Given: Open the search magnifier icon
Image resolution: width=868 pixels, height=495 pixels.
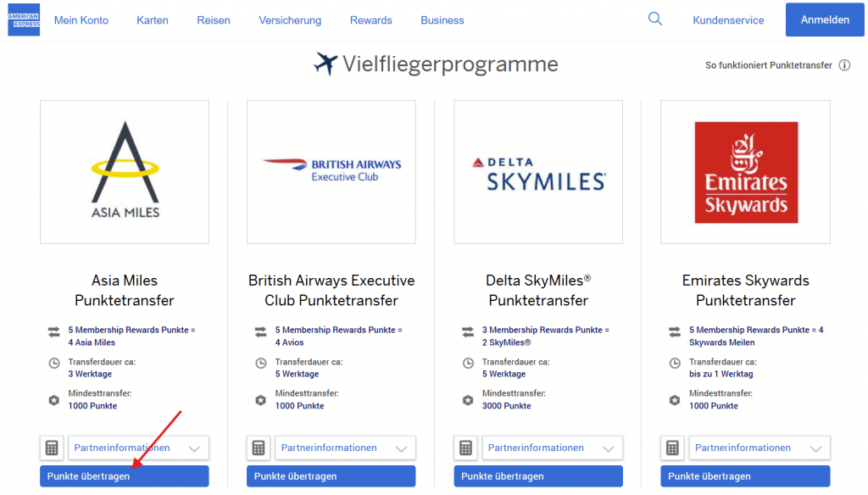Looking at the screenshot, I should point(655,19).
